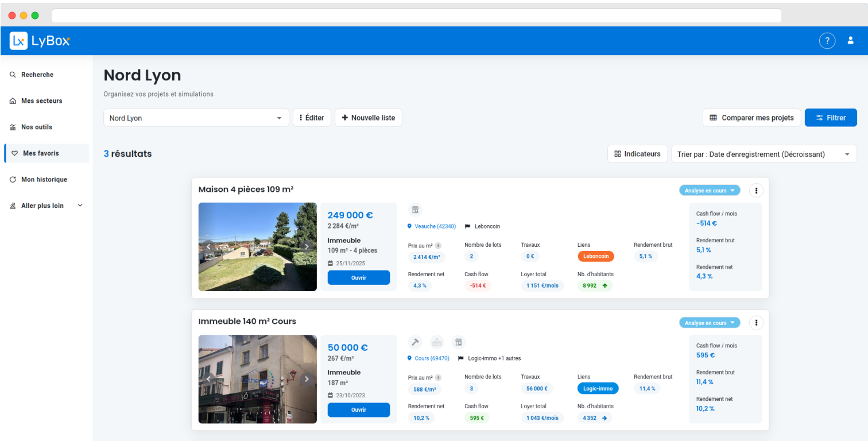
Task: Open the 'Trier par' sorting dropdown
Action: pos(764,153)
